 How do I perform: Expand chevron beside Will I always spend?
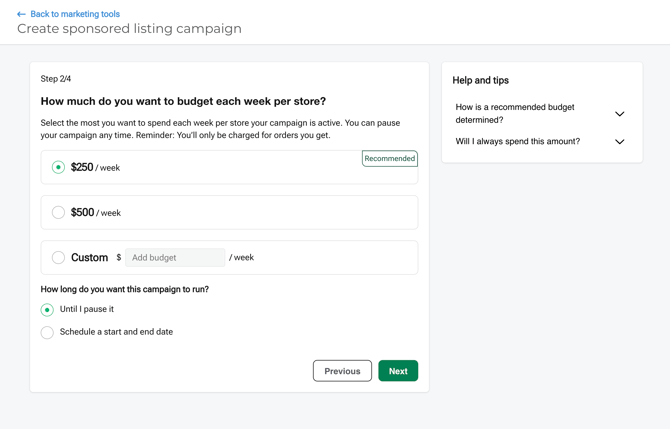619,142
